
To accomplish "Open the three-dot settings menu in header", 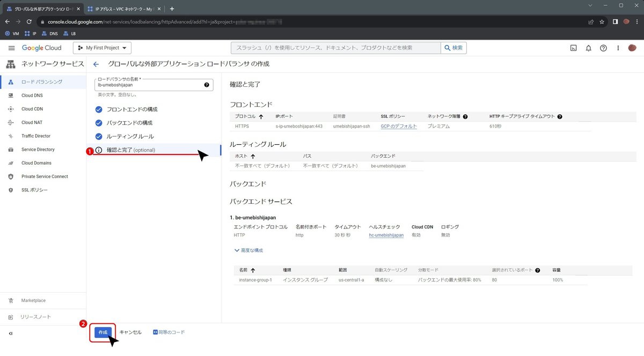I will pos(618,48).
